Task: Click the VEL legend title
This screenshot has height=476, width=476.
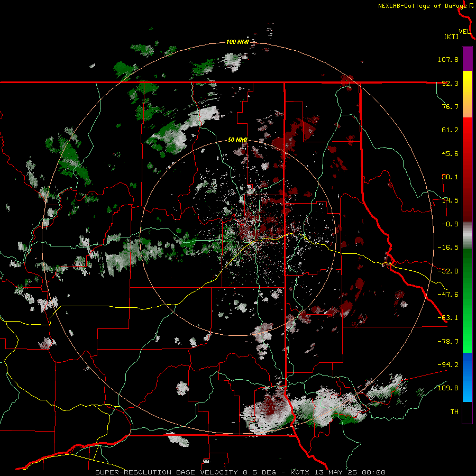Action: click(x=464, y=32)
